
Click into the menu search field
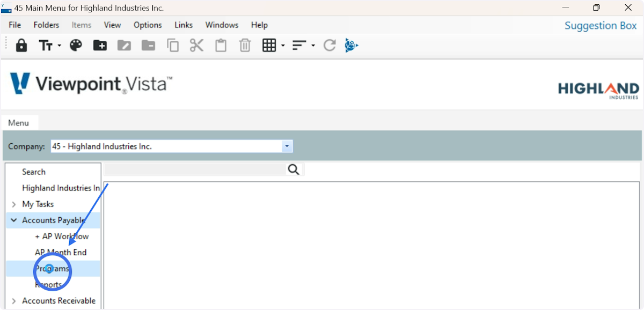click(195, 170)
